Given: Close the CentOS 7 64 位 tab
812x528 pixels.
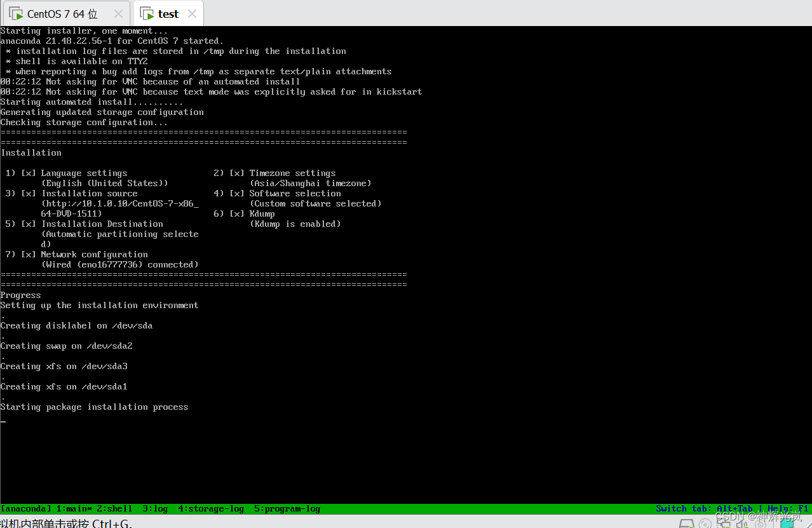Looking at the screenshot, I should pyautogui.click(x=118, y=14).
